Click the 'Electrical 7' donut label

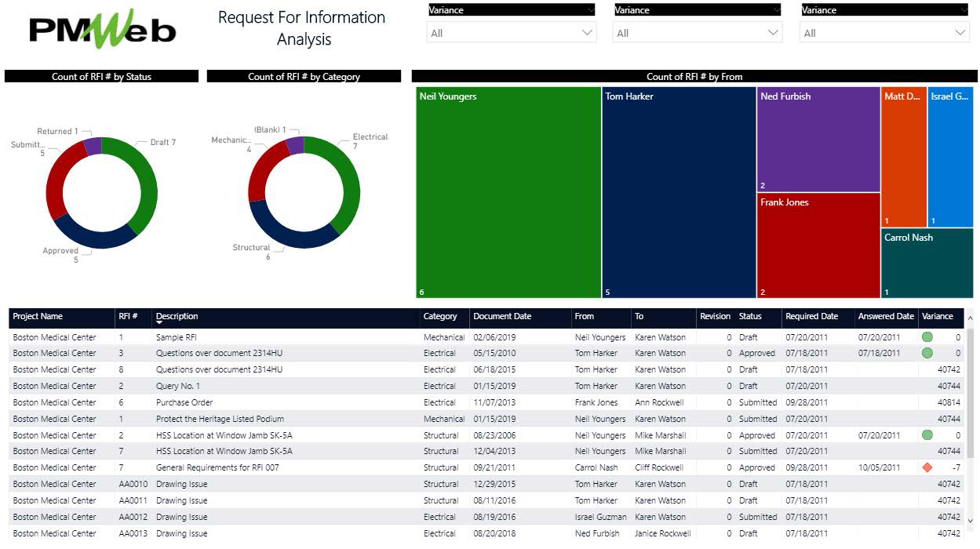tap(370, 141)
